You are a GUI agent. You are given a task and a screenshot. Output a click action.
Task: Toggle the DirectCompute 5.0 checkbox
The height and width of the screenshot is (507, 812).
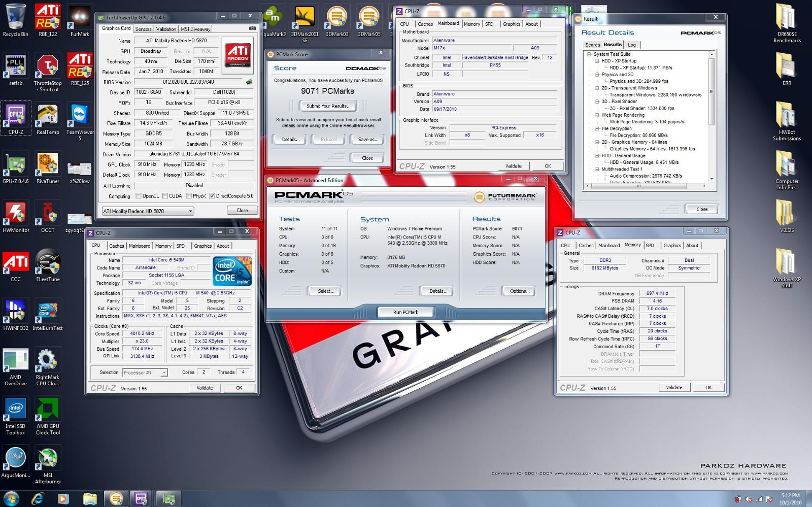pyautogui.click(x=212, y=196)
